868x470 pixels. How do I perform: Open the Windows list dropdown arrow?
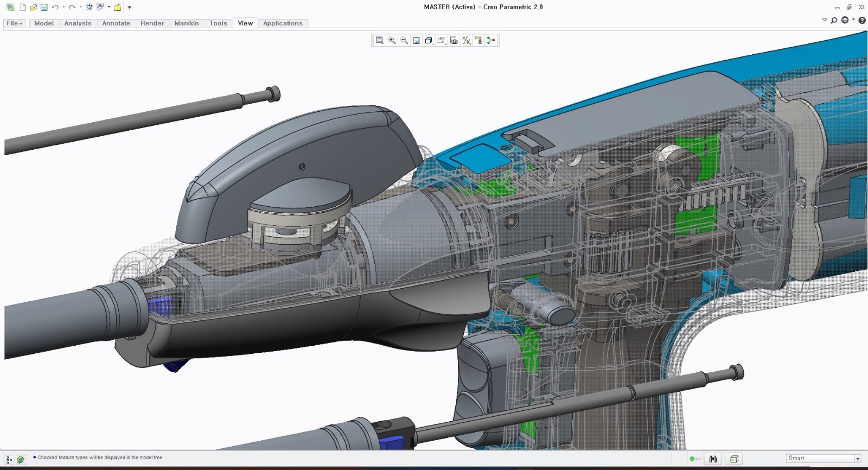pos(108,7)
